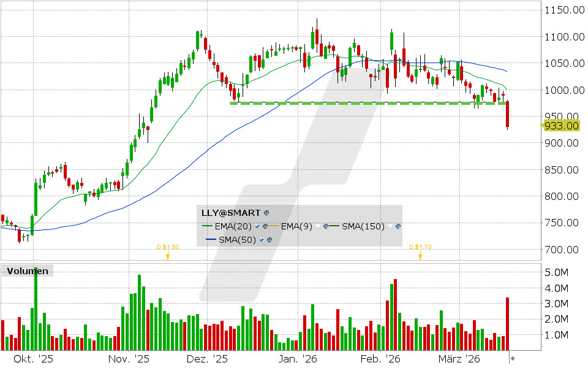Uncheck the EMA(20) checkbox in the legend
588x368 pixels.
point(257,226)
